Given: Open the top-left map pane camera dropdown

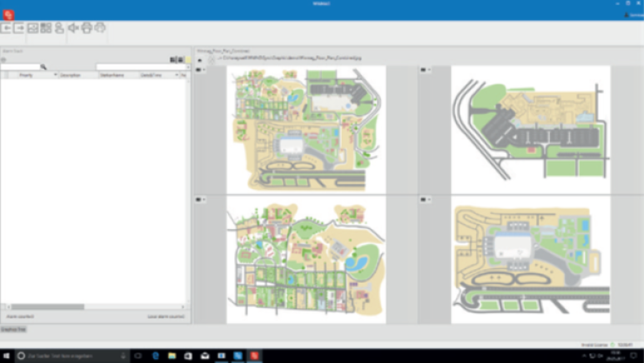Looking at the screenshot, I should [x=201, y=70].
